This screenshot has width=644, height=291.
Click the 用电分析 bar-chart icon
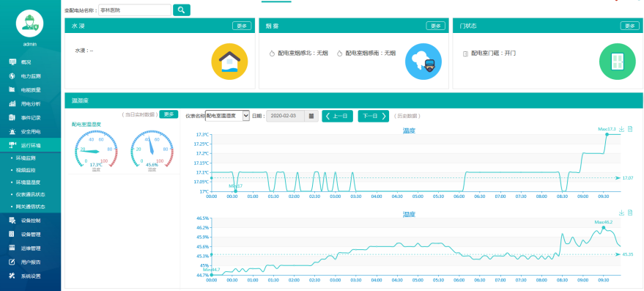pos(12,103)
